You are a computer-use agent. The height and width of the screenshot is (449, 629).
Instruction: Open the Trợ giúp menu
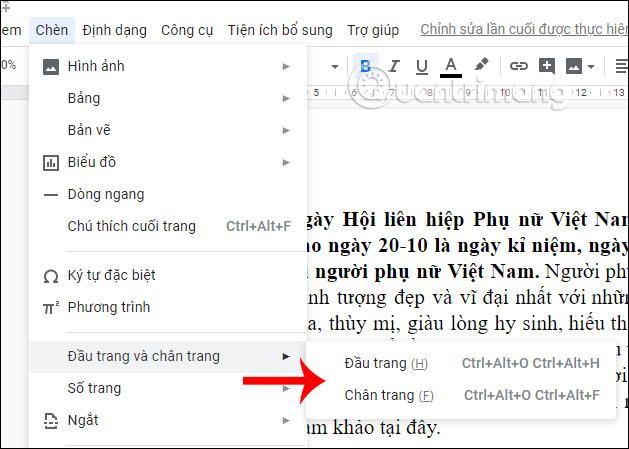pos(373,30)
